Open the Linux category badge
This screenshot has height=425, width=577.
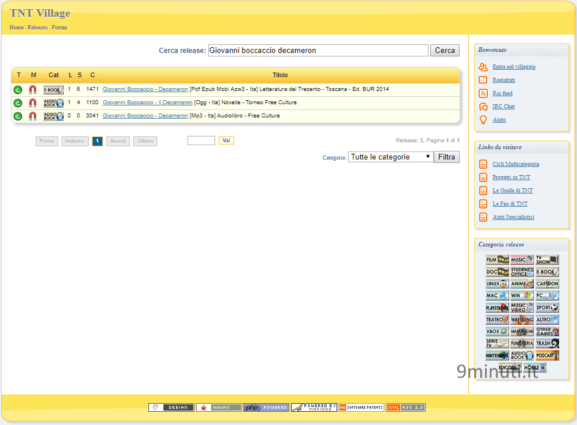click(x=497, y=284)
